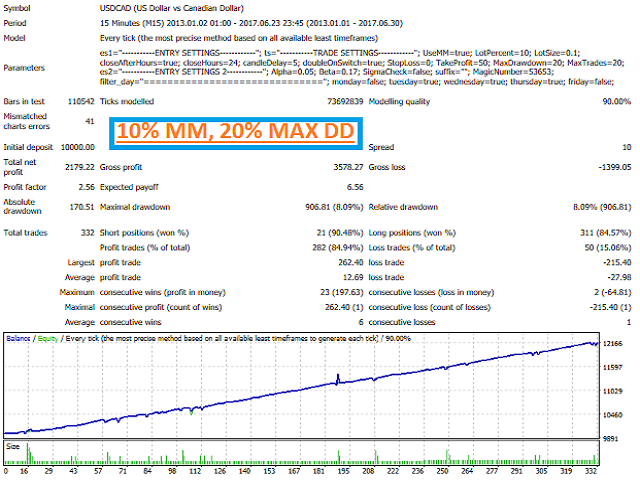Click the 'Modelling quality' label

399,101
